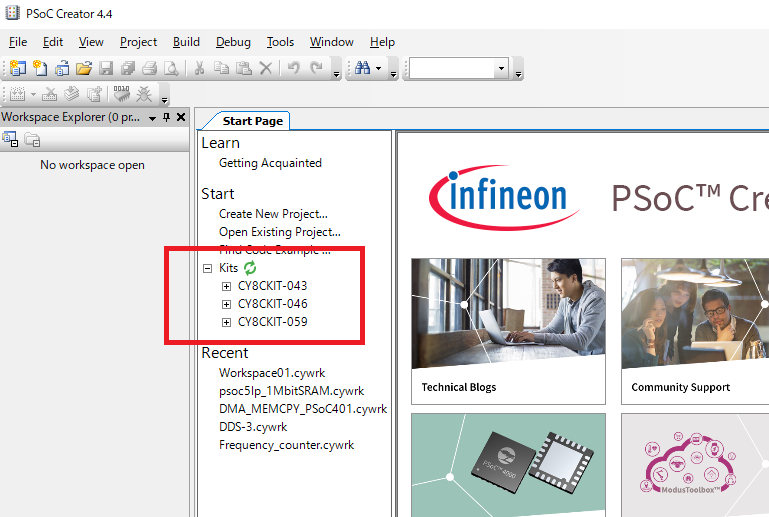Open the Window menu
The image size is (769, 517).
click(x=332, y=42)
